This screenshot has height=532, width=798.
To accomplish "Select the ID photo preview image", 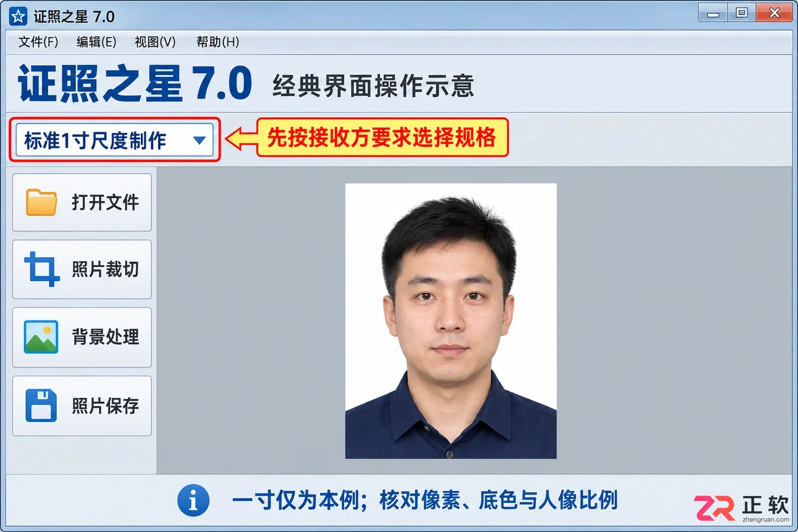I will click(x=451, y=321).
